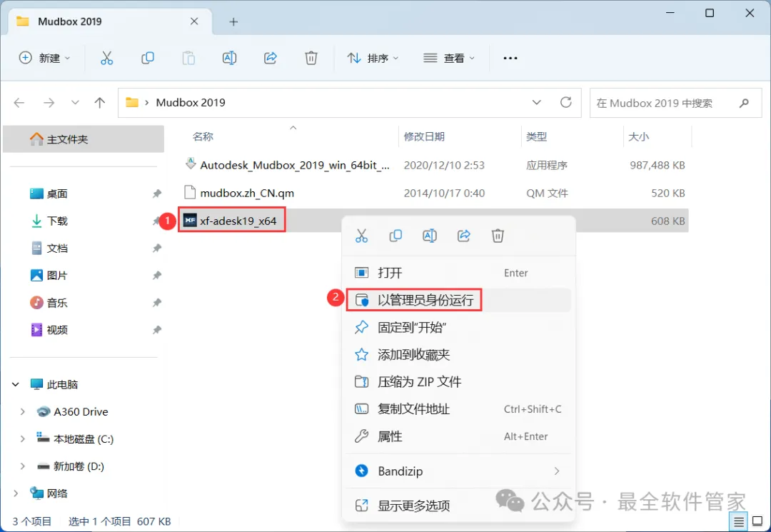Click the Delete icon in the context menu

tap(498, 236)
